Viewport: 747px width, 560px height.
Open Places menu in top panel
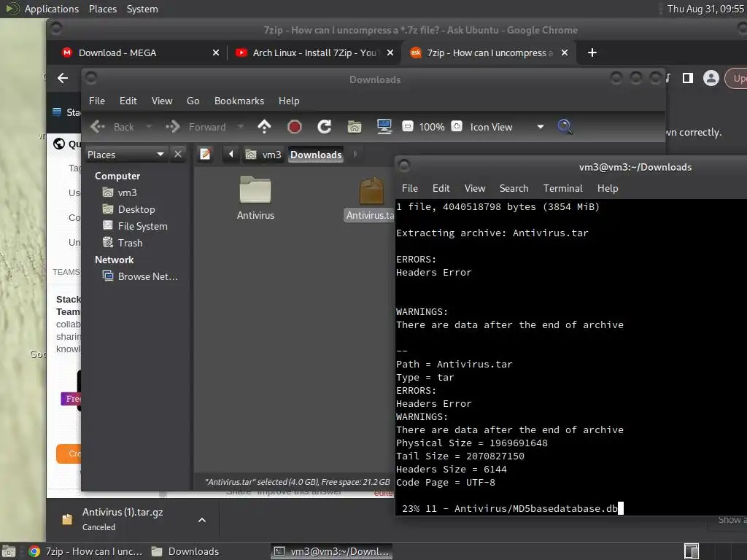tap(103, 9)
